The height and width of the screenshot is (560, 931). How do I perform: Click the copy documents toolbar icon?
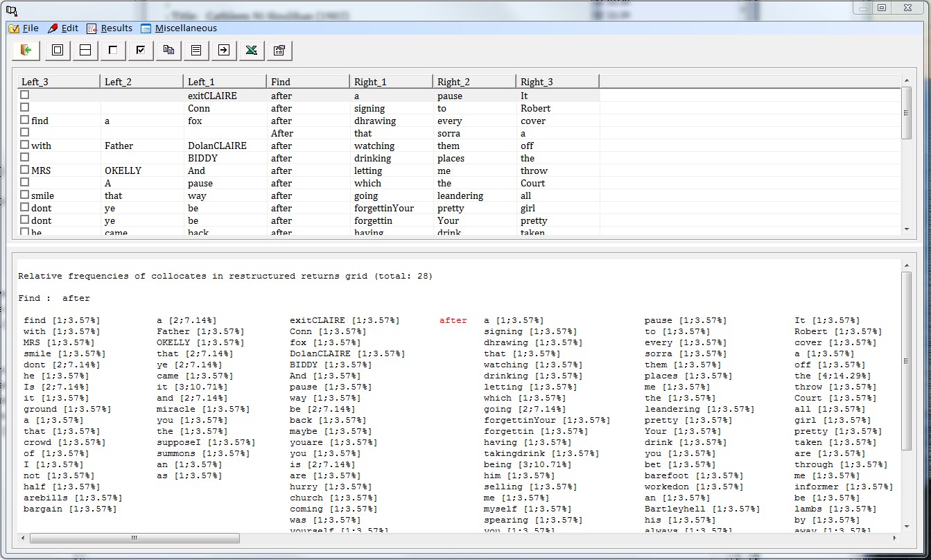click(168, 50)
